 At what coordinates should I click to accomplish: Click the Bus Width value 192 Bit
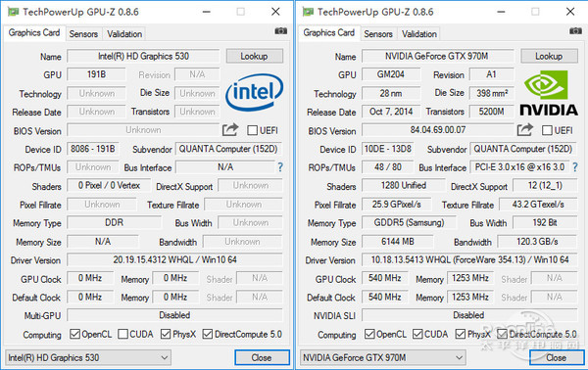click(x=545, y=223)
